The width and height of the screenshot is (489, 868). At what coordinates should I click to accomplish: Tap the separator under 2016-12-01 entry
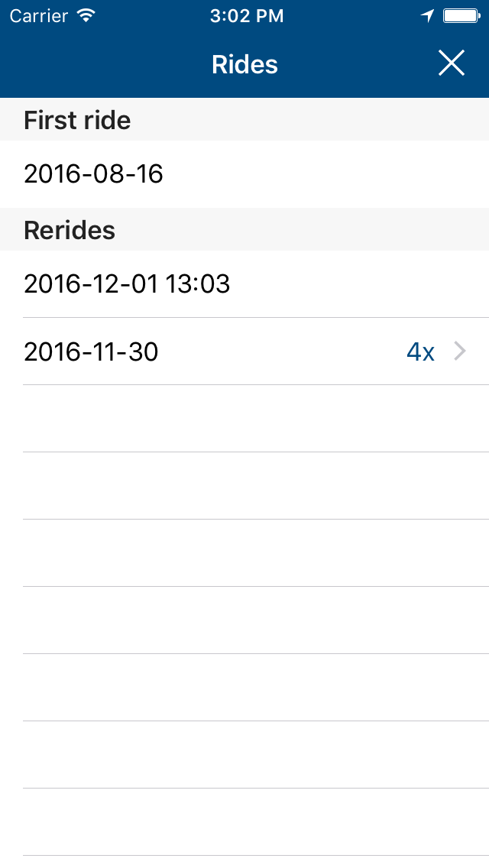coord(256,317)
